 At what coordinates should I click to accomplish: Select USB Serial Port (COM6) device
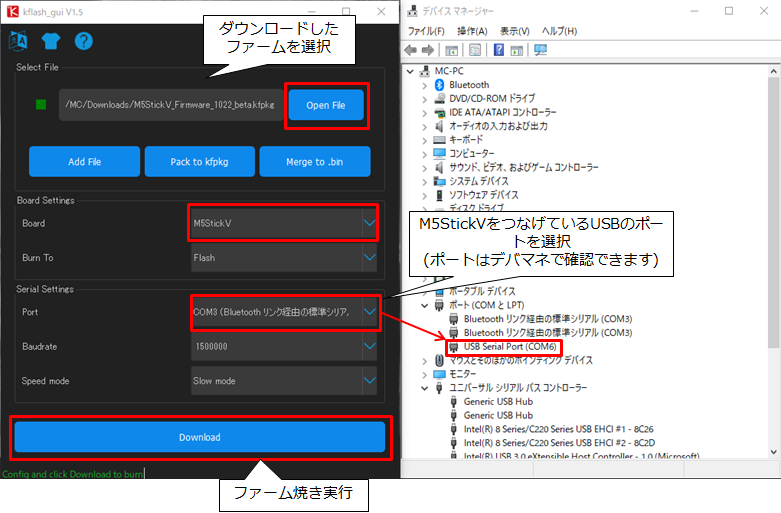coord(510,347)
